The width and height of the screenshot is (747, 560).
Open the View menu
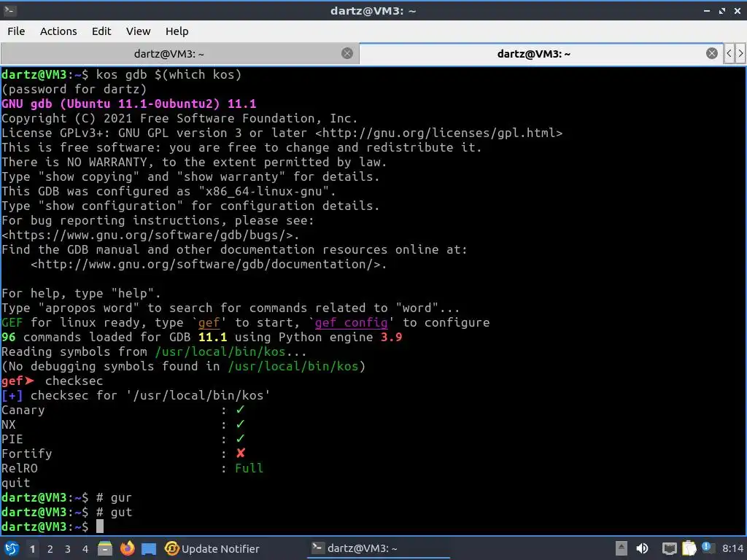click(x=138, y=31)
